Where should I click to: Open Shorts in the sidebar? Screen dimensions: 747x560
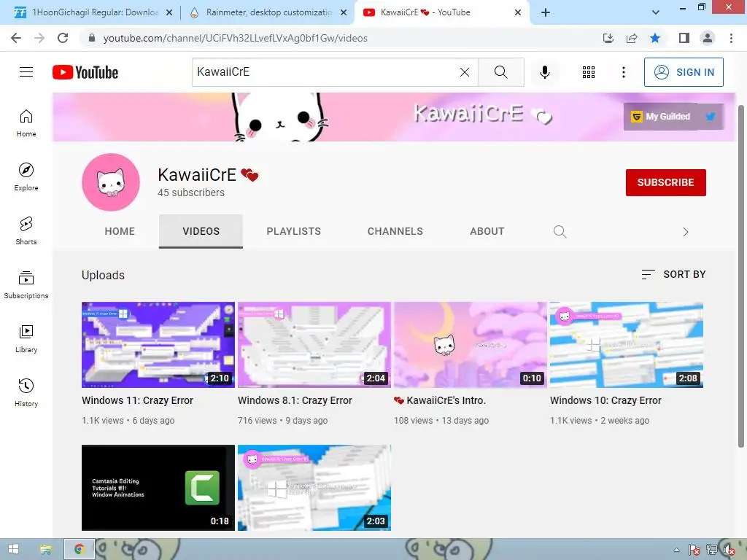26,230
